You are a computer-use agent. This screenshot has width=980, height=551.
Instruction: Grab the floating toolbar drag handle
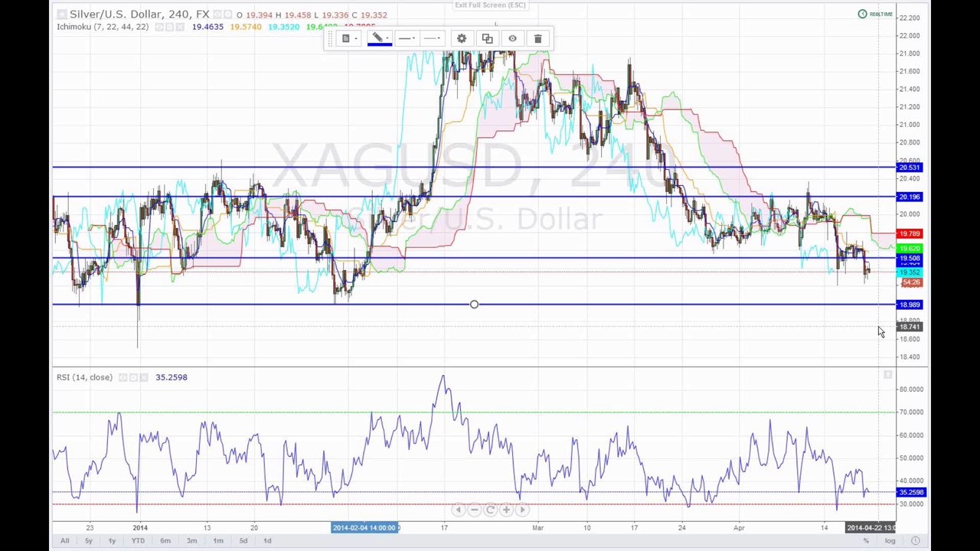[x=331, y=38]
